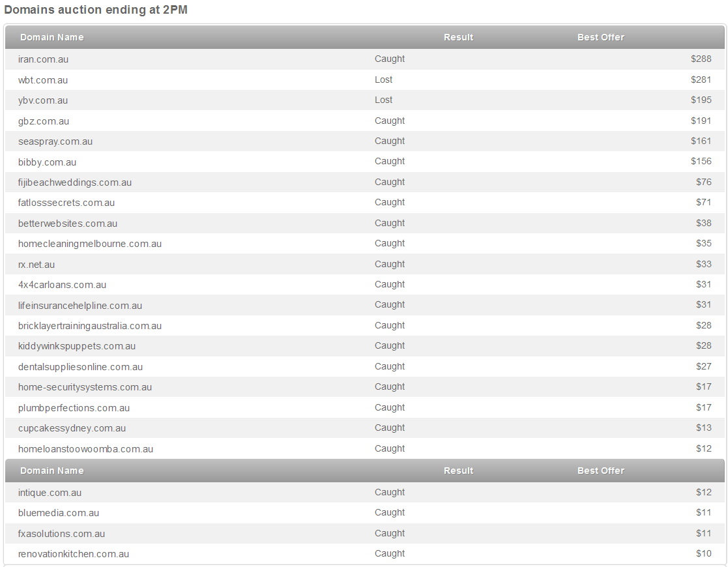The width and height of the screenshot is (728, 567).
Task: Click the $35 best offer value
Action: click(x=703, y=243)
